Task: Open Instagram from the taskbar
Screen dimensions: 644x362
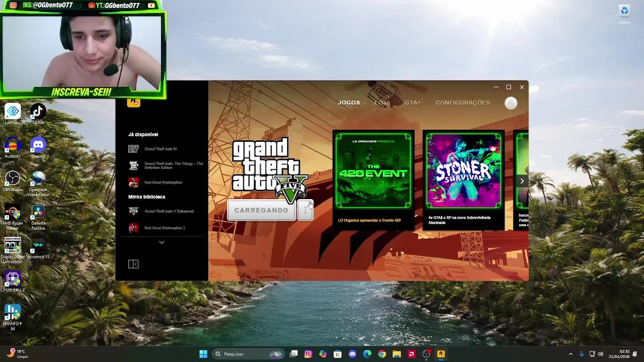Action: click(x=308, y=354)
